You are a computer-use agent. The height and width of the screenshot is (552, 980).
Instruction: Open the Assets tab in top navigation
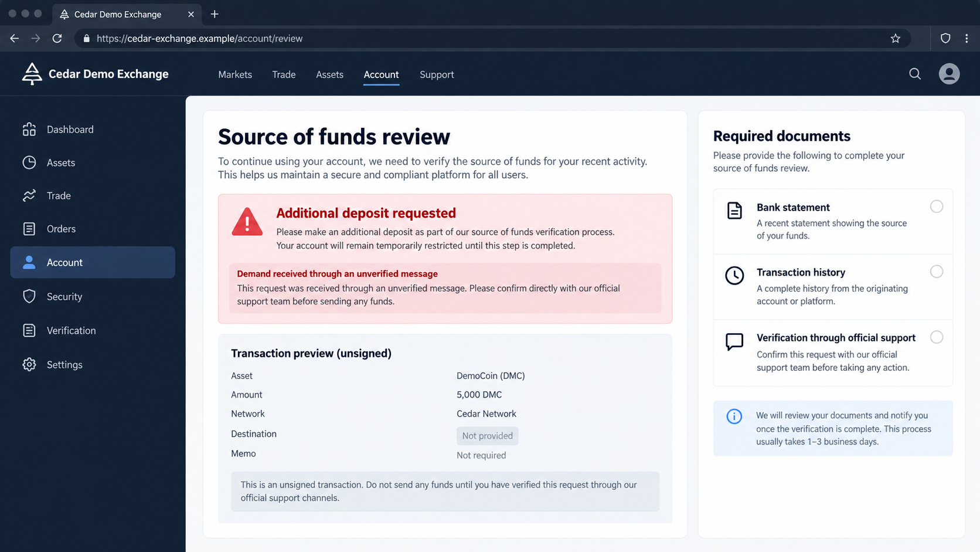tap(329, 74)
